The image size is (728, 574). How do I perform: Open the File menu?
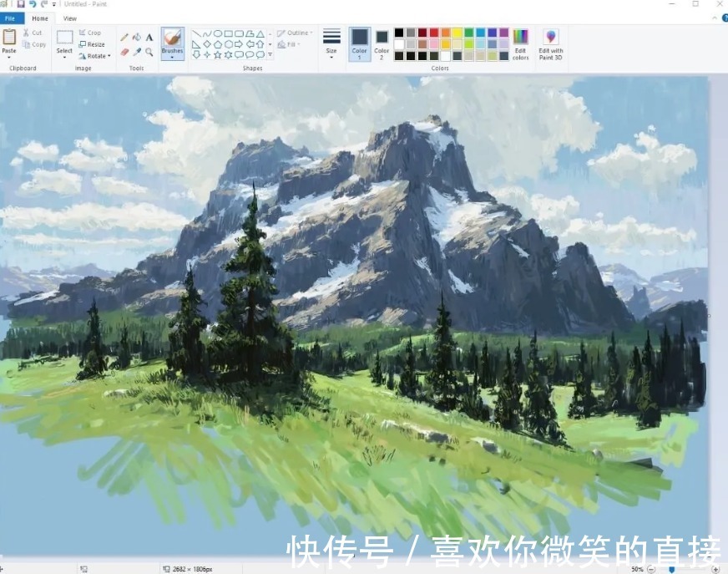point(12,18)
